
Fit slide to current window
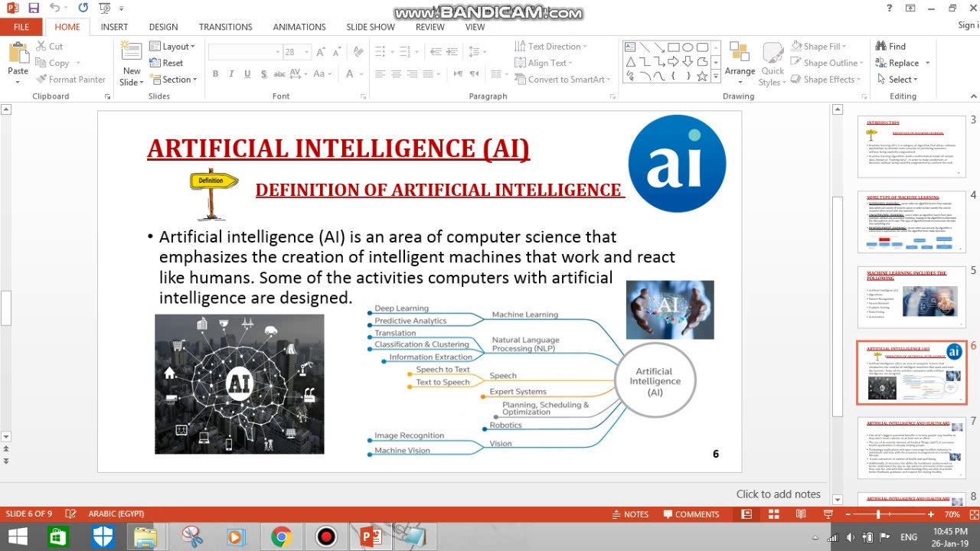click(973, 514)
